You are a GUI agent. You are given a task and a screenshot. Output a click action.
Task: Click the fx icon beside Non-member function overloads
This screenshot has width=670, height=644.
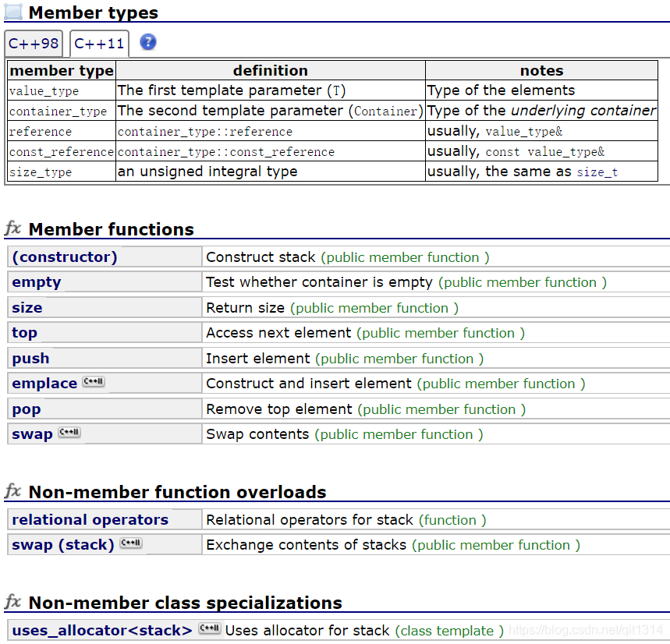[12, 490]
